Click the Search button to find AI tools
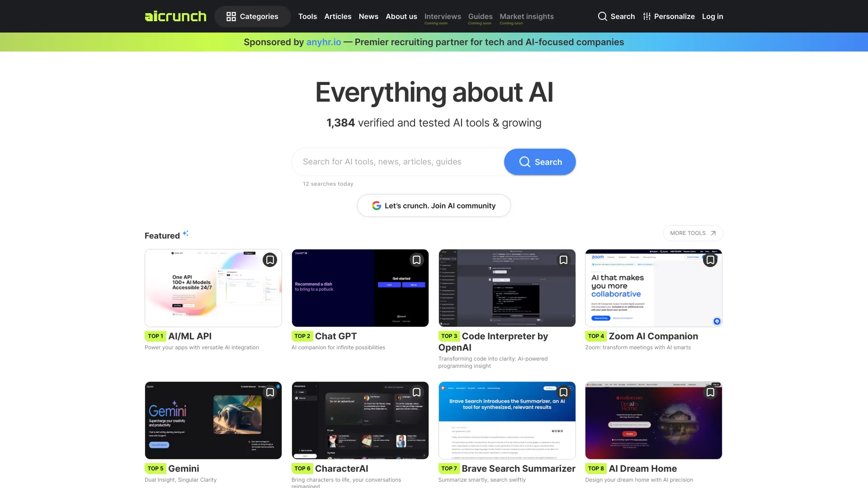 [x=539, y=161]
